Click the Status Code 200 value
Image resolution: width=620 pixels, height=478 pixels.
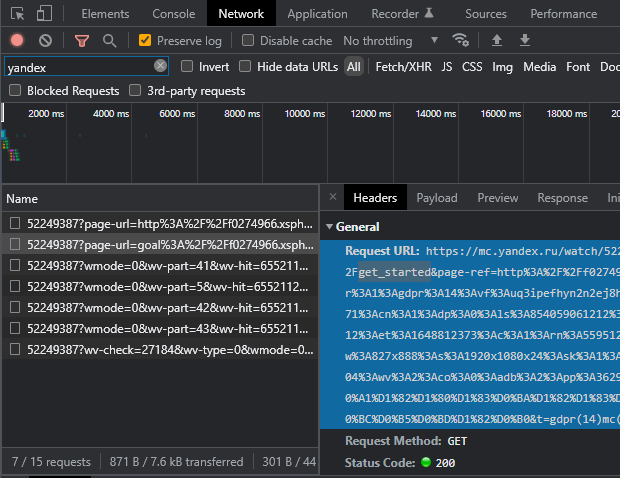tap(445, 463)
